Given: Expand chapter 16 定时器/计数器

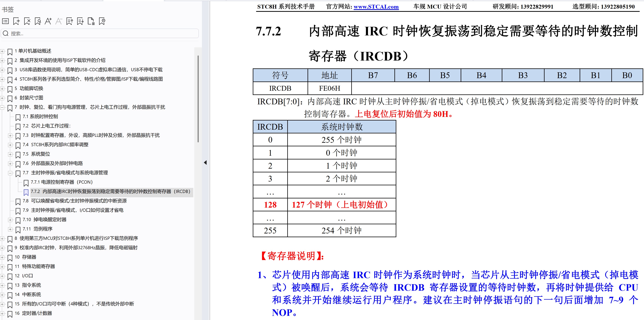Looking at the screenshot, I should [x=2, y=313].
